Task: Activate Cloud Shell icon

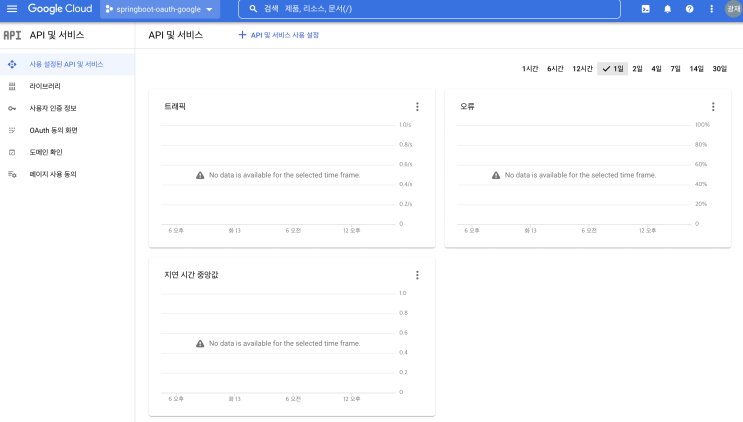Action: pos(645,9)
